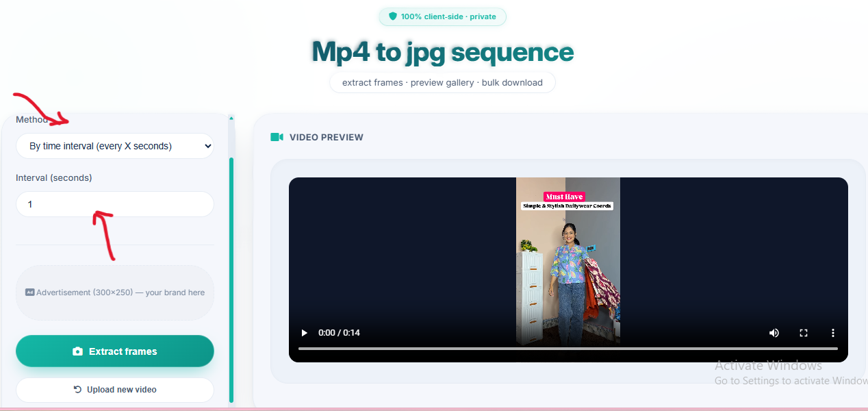Click the fashion video thumbnail area

568,260
